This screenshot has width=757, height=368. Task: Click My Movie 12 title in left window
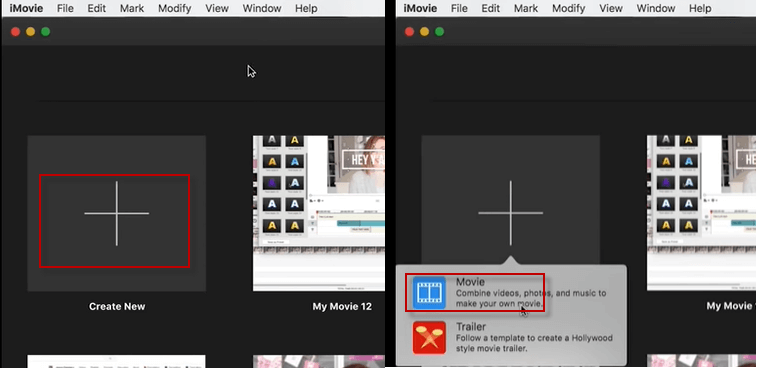pos(342,306)
